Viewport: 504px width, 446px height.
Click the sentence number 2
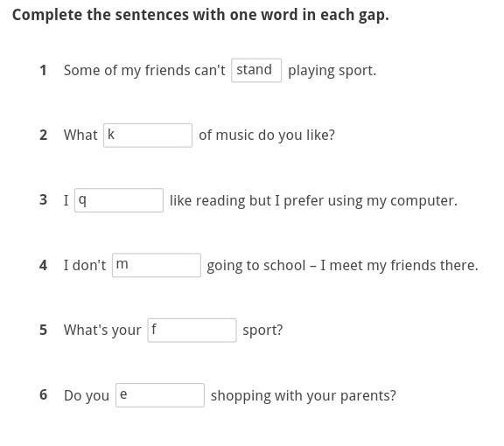(44, 135)
